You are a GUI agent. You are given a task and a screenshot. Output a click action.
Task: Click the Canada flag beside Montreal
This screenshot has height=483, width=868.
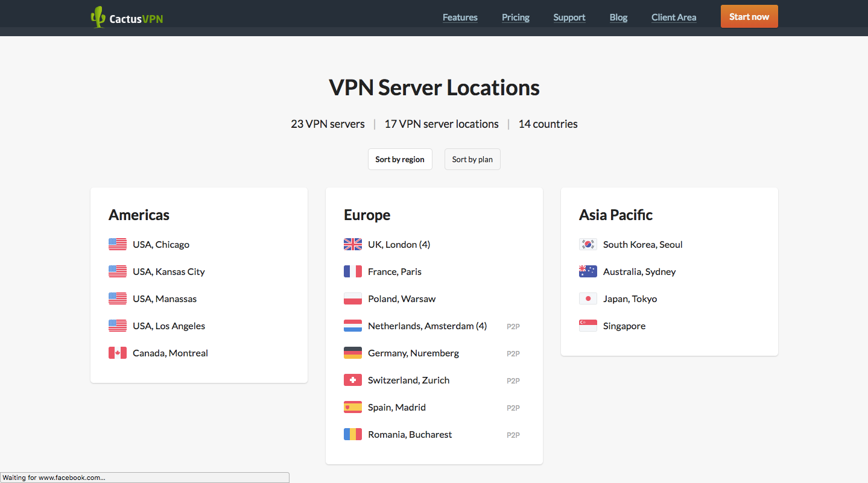(118, 353)
